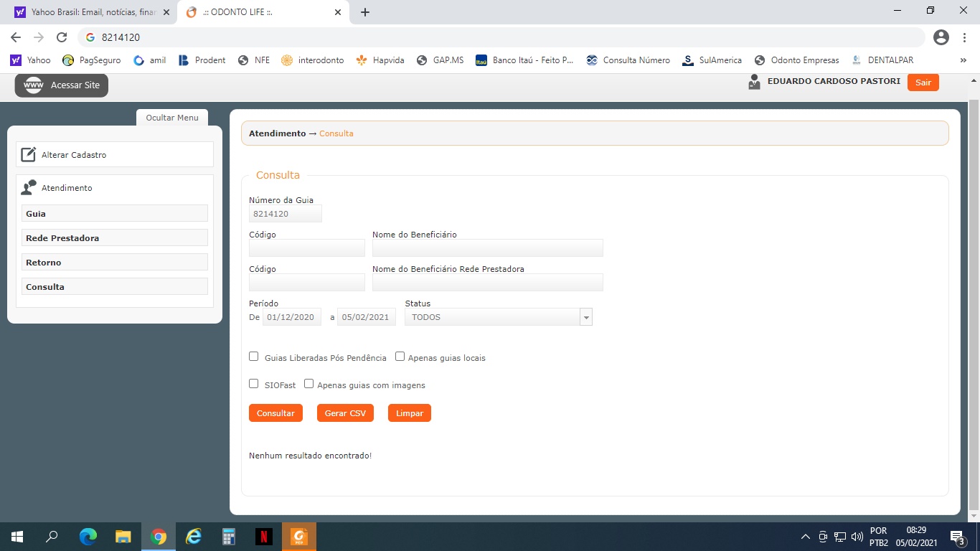The width and height of the screenshot is (980, 551).
Task: Click the Atendimento person icon
Action: pos(28,188)
